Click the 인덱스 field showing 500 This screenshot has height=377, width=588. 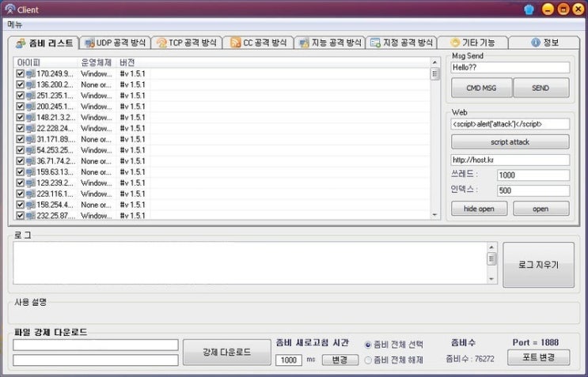tap(533, 190)
